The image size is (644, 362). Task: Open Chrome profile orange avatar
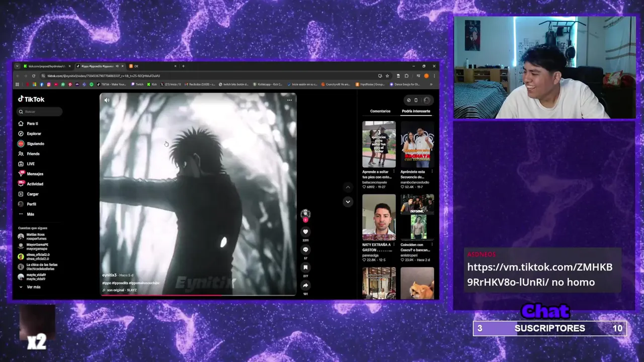click(426, 76)
